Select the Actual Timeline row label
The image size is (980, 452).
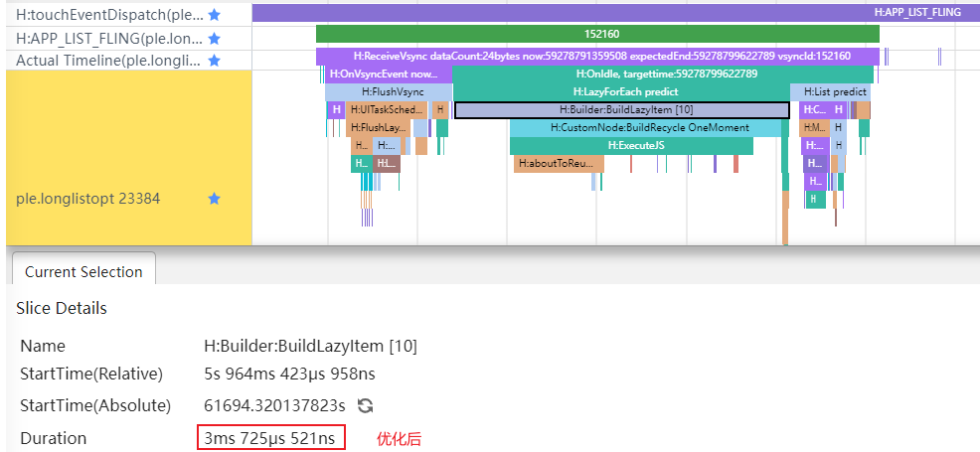[x=109, y=61]
